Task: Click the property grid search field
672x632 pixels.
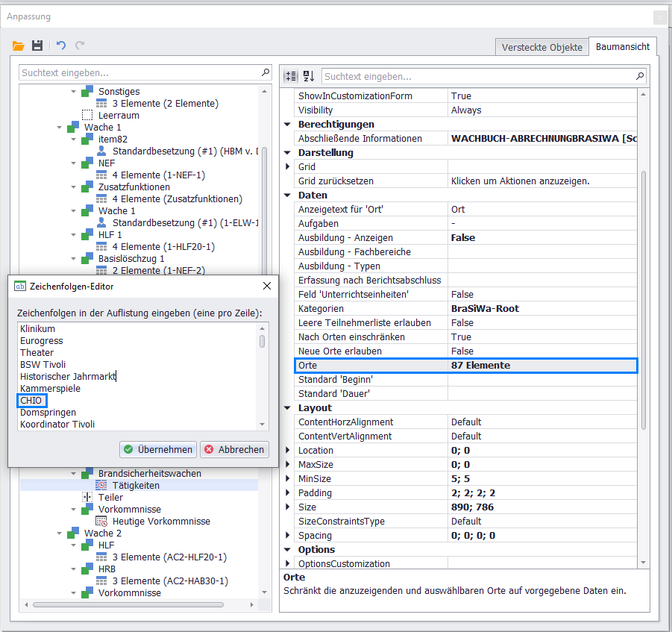Action: coord(477,76)
